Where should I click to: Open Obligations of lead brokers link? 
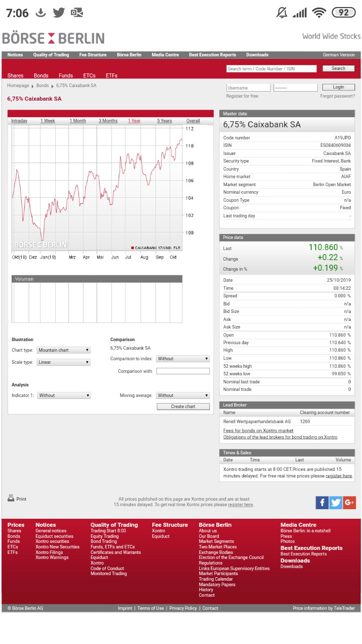[281, 437]
